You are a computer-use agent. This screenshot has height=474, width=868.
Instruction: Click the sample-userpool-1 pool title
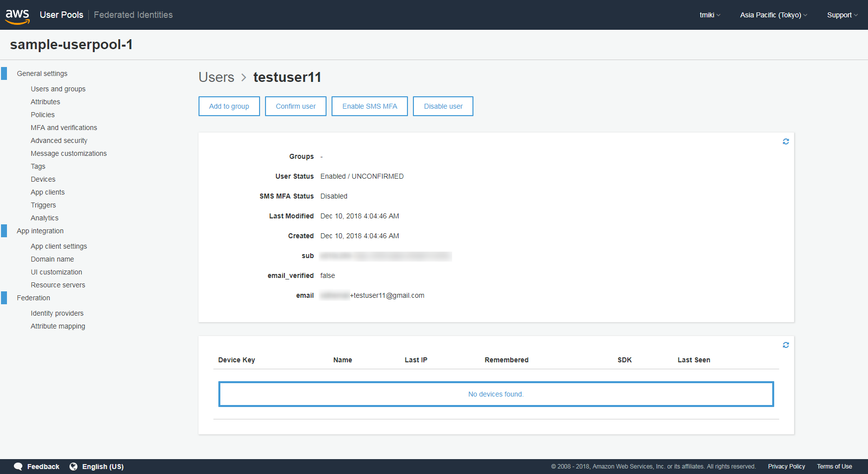pyautogui.click(x=71, y=44)
